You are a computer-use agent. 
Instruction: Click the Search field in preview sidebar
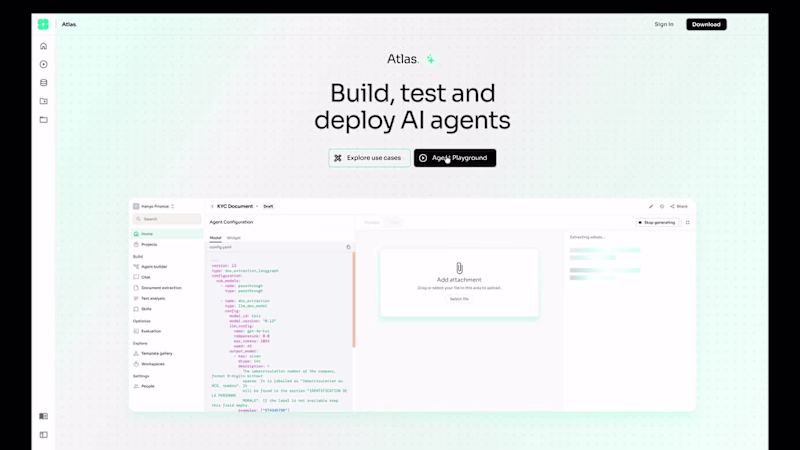167,219
